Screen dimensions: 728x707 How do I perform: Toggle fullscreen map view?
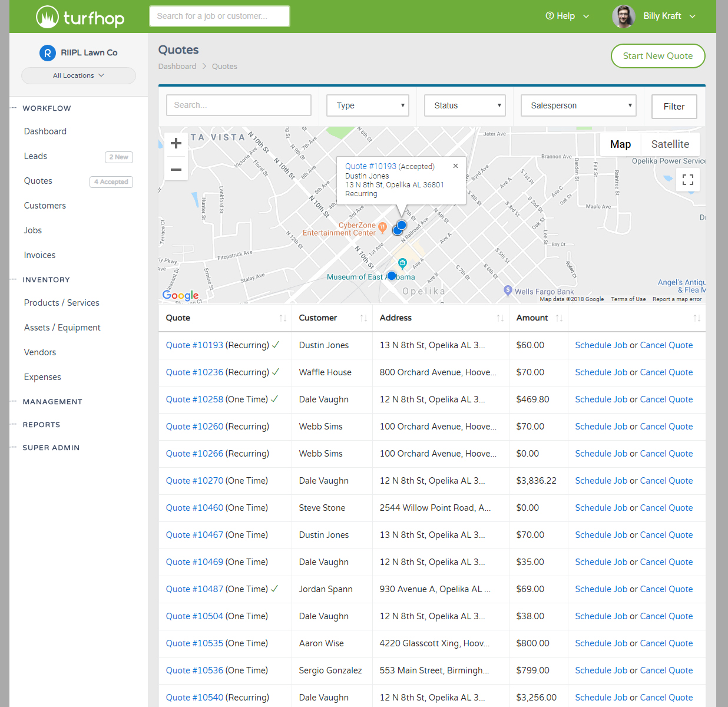tap(687, 180)
